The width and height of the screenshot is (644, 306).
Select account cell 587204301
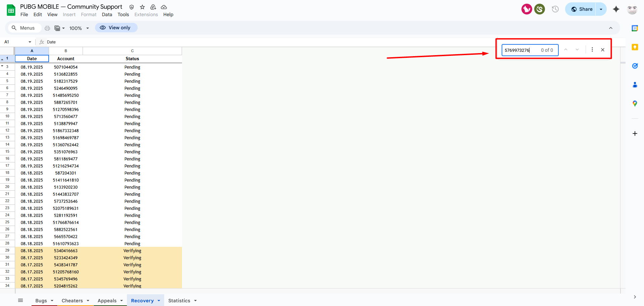pos(66,173)
